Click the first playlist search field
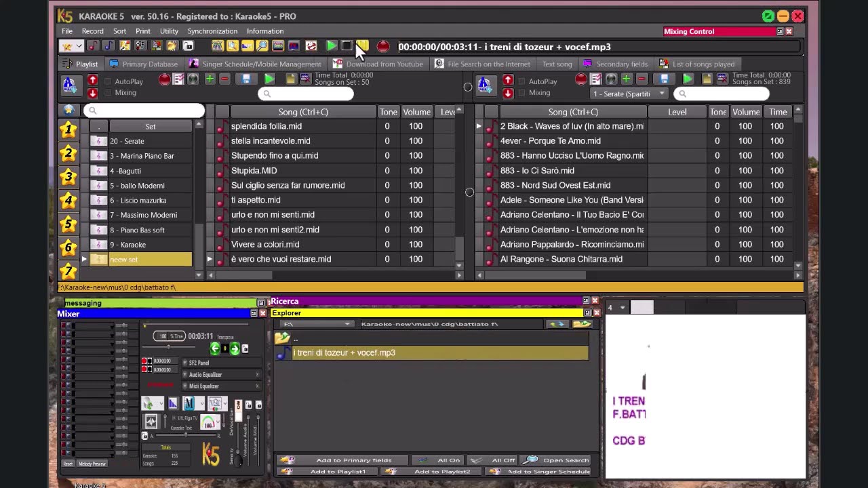The width and height of the screenshot is (868, 488). (x=306, y=94)
